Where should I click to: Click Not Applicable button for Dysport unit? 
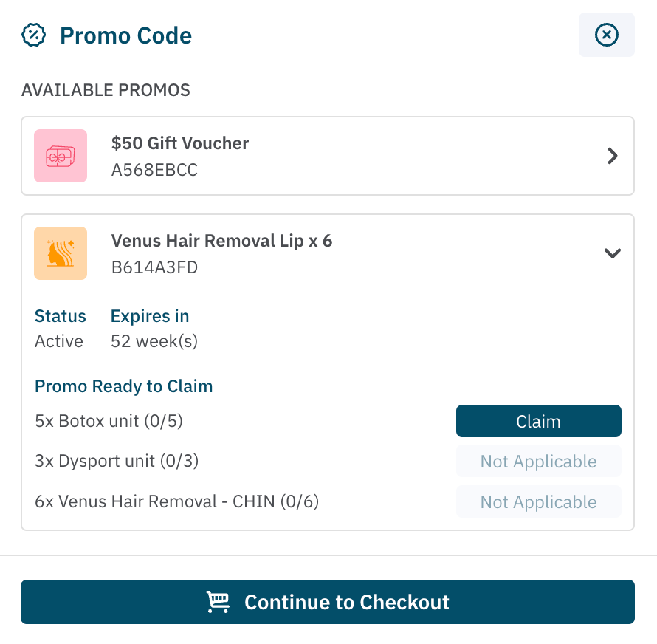(538, 462)
